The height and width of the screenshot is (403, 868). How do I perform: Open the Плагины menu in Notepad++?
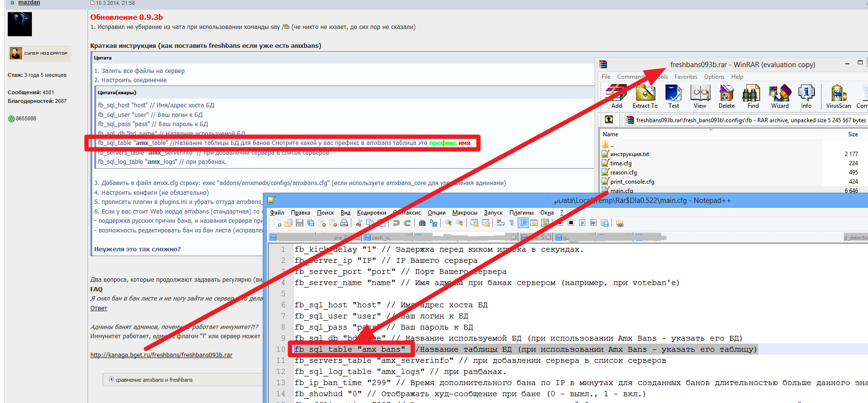521,213
